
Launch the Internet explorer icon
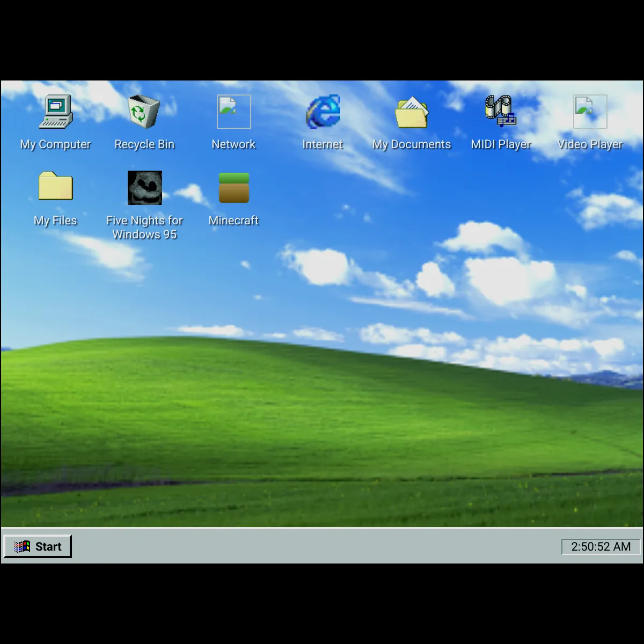click(x=323, y=112)
